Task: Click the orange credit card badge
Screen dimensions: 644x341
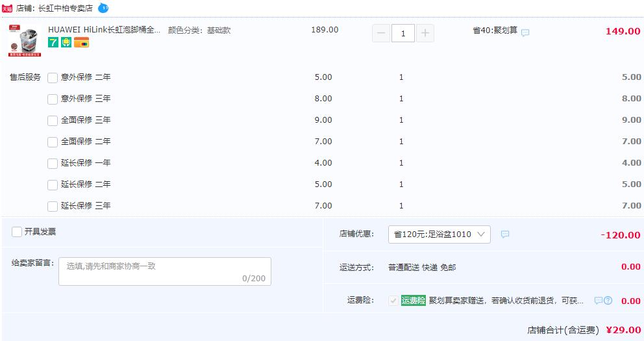Action: [81, 42]
